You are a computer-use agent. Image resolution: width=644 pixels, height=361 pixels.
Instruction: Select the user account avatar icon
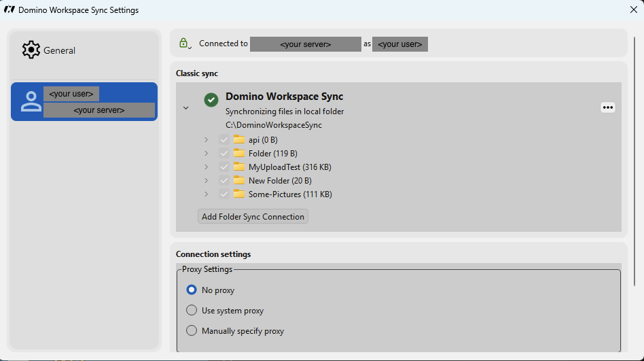point(31,101)
